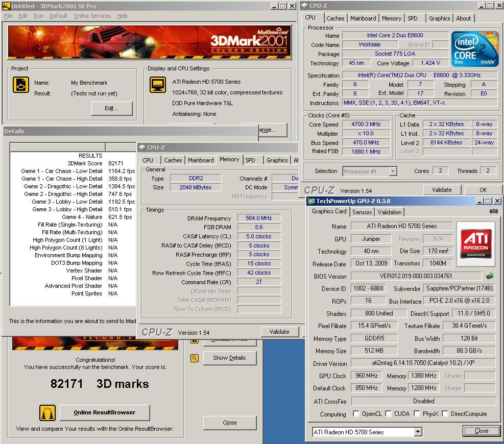This screenshot has width=504, height=444.
Task: Select CPU tab in the CPU-Z Memory window
Action: (148, 160)
